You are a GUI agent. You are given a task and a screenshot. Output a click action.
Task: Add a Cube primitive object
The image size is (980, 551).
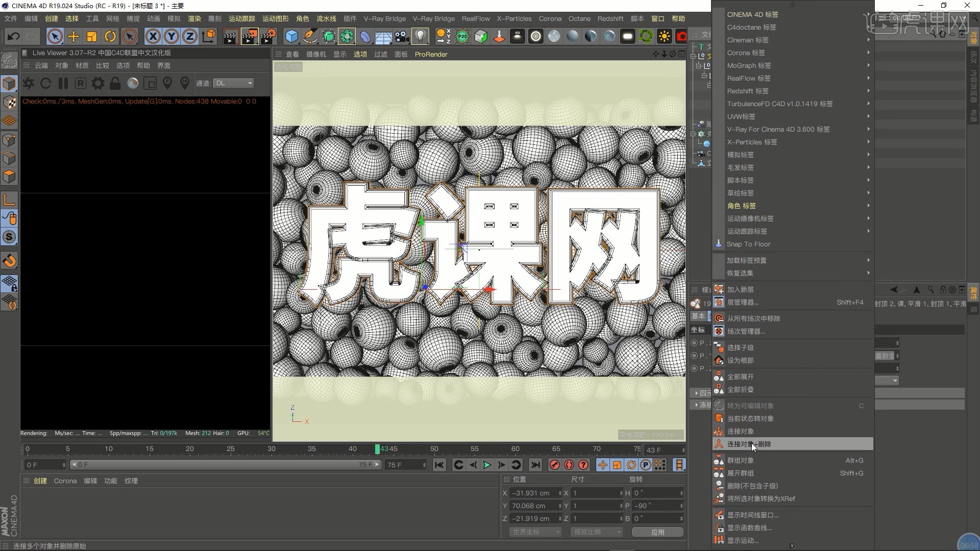(x=291, y=36)
